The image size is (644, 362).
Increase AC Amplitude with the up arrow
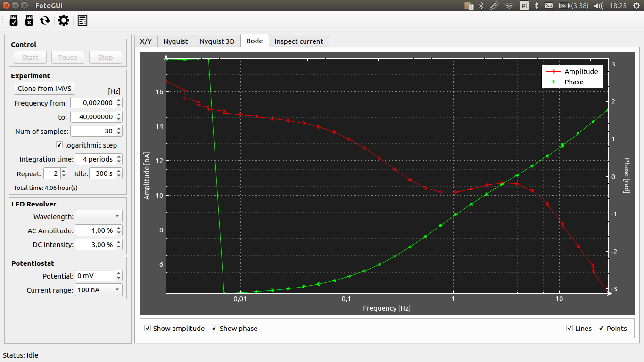(x=119, y=228)
